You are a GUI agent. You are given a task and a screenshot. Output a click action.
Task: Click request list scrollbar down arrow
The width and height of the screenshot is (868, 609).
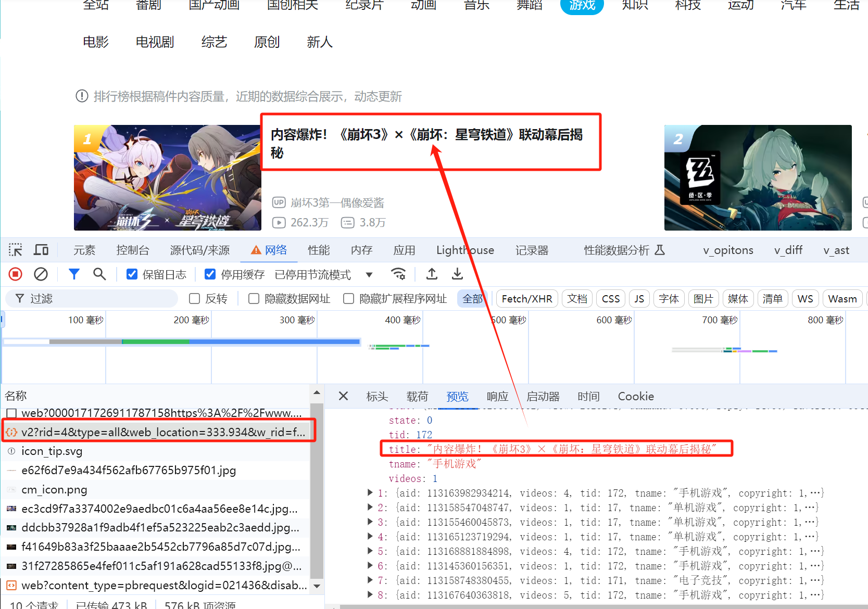point(317,586)
